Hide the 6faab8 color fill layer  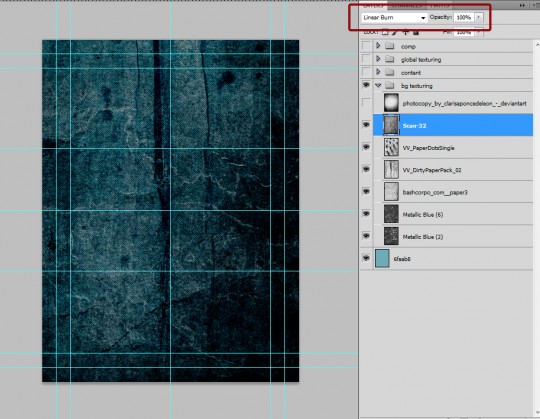[x=366, y=258]
